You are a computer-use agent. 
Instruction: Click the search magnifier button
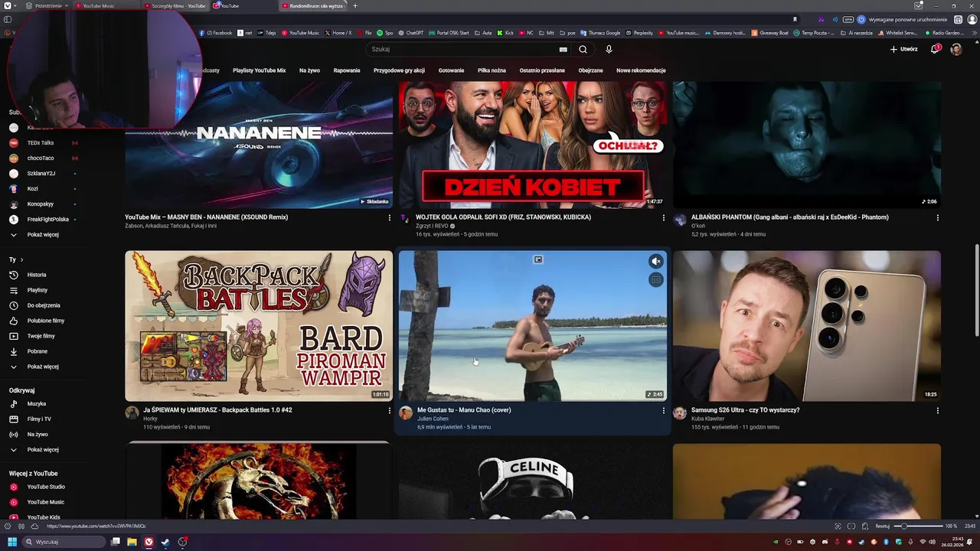tap(583, 49)
